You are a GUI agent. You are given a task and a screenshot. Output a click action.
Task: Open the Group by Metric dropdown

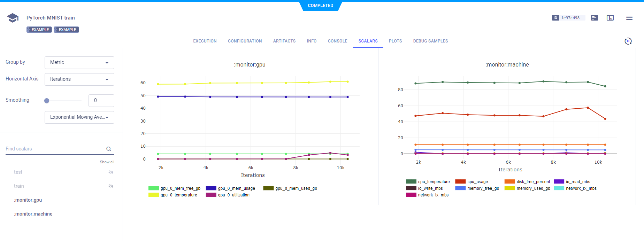pos(79,63)
